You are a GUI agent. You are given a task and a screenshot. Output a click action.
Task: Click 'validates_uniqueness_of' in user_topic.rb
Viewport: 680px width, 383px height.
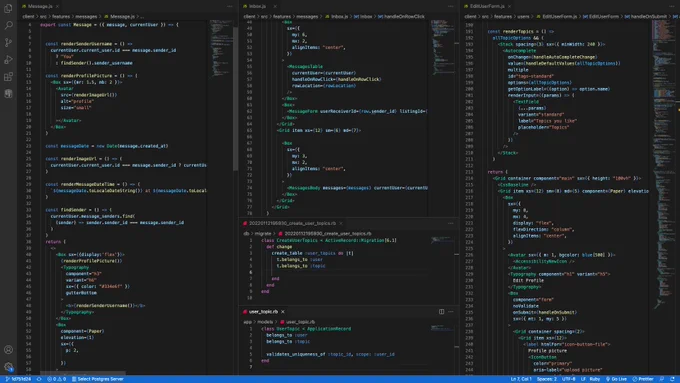[x=296, y=354]
